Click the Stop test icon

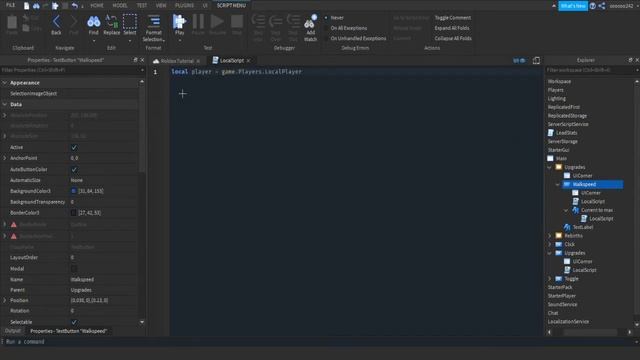[237, 22]
